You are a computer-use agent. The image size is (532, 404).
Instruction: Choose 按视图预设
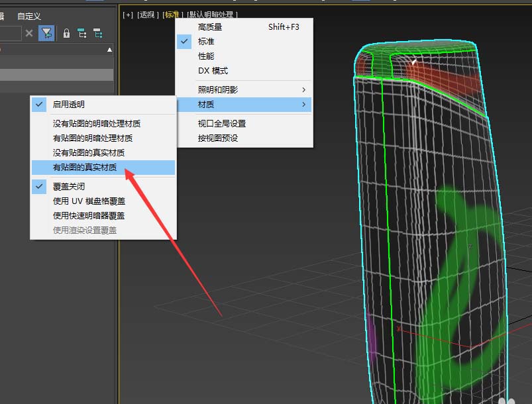click(244, 138)
